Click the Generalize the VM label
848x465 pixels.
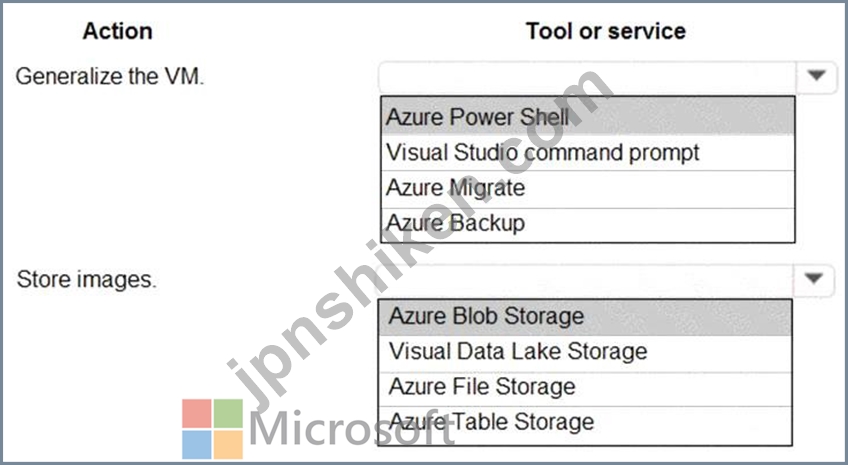(110, 76)
